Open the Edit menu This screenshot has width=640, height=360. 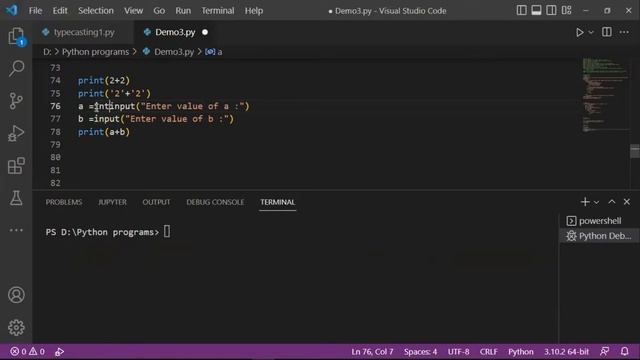point(60,11)
